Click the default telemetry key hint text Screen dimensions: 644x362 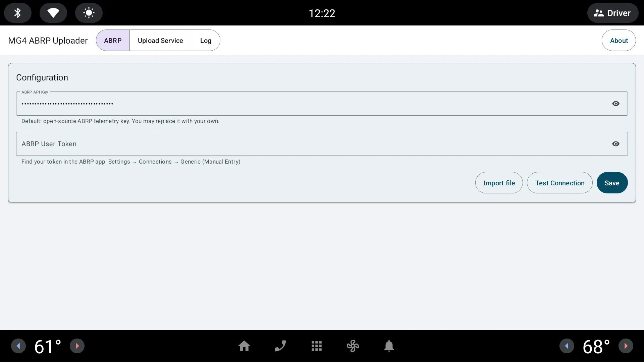click(x=120, y=121)
